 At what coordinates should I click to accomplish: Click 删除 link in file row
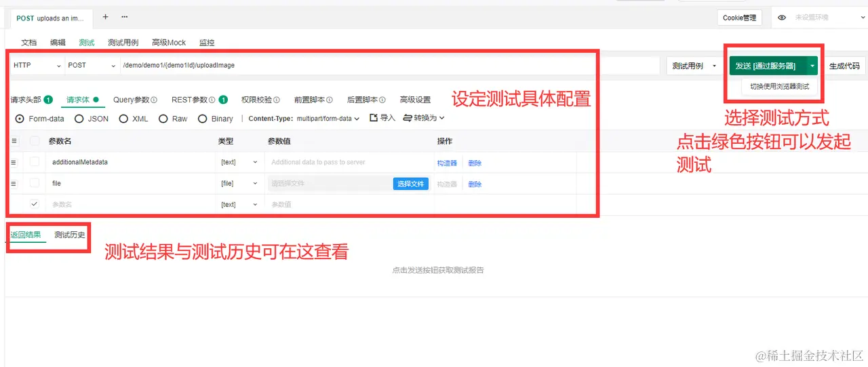(x=475, y=185)
